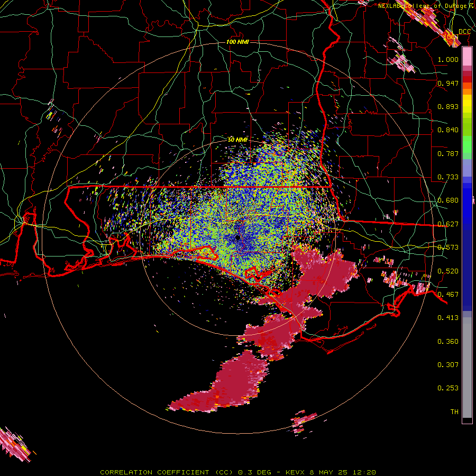Click the 0.680 legend value
The height and width of the screenshot is (476, 476).
click(x=448, y=200)
